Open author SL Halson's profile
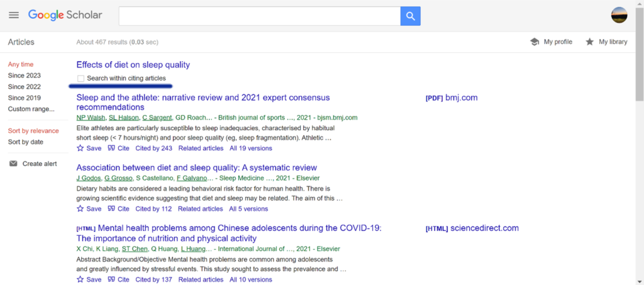The image size is (644, 285). coord(124,118)
